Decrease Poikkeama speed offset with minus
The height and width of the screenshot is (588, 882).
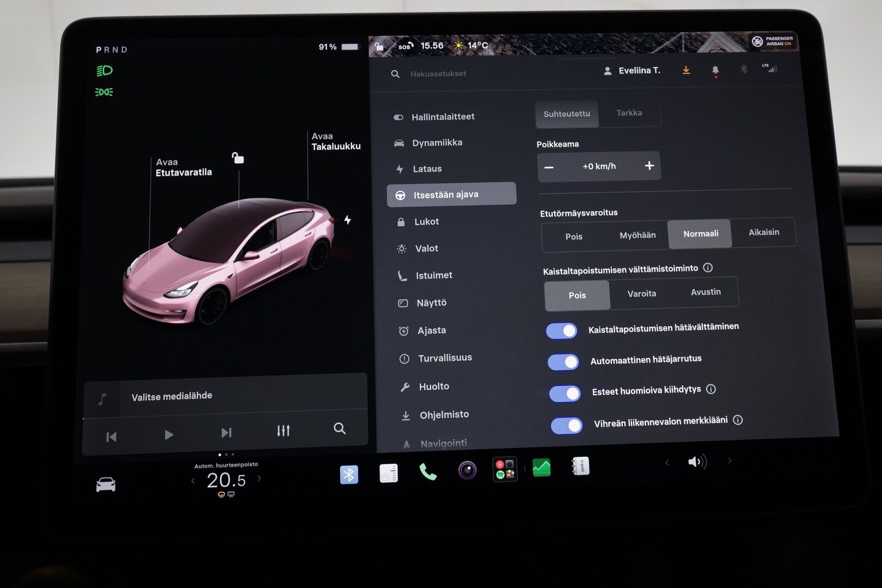(x=549, y=168)
